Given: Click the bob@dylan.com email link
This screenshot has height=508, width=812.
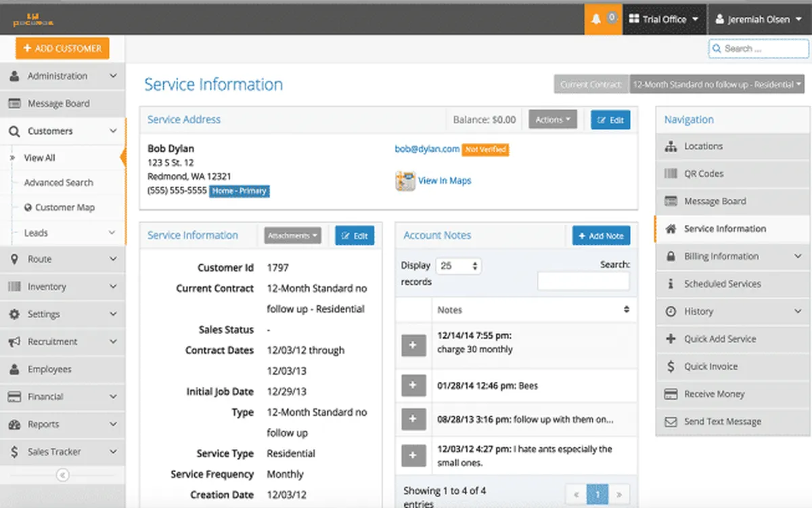Looking at the screenshot, I should pyautogui.click(x=427, y=149).
